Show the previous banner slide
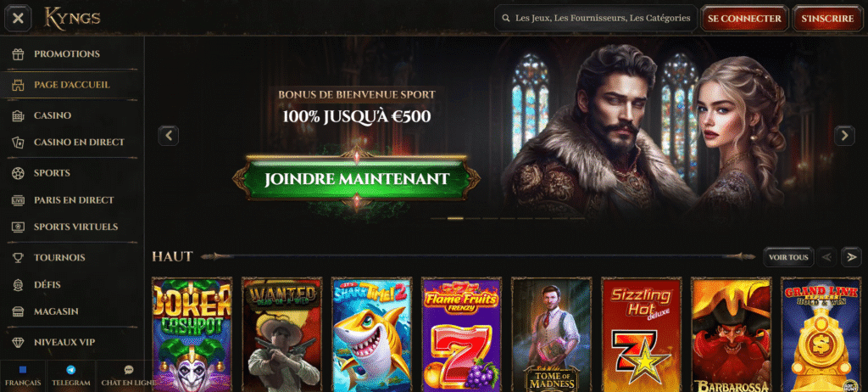The height and width of the screenshot is (392, 868). [169, 135]
